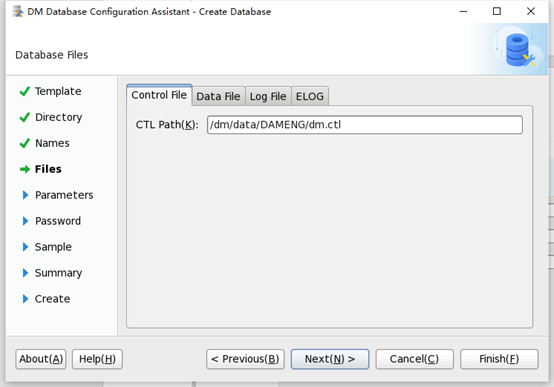Click the CTL Path input field
This screenshot has height=387, width=554.
coord(365,125)
